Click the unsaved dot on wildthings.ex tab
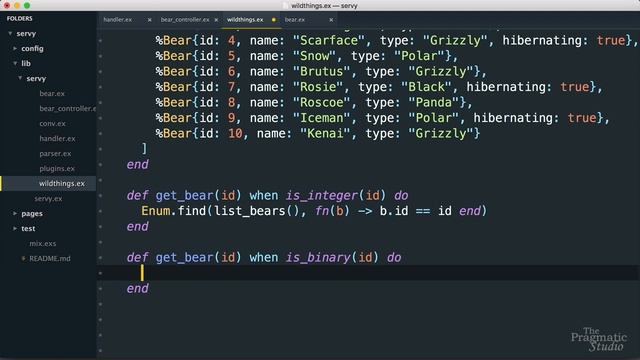 pyautogui.click(x=273, y=20)
